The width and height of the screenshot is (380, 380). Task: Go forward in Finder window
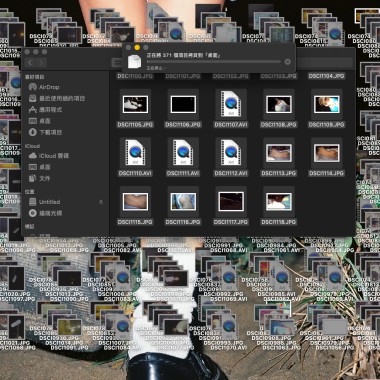tap(41, 63)
